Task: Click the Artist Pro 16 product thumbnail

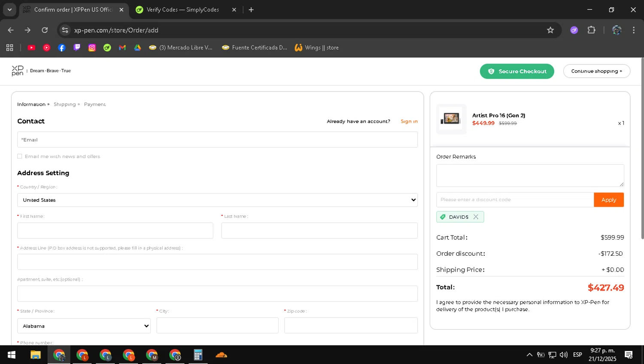Action: (x=451, y=119)
